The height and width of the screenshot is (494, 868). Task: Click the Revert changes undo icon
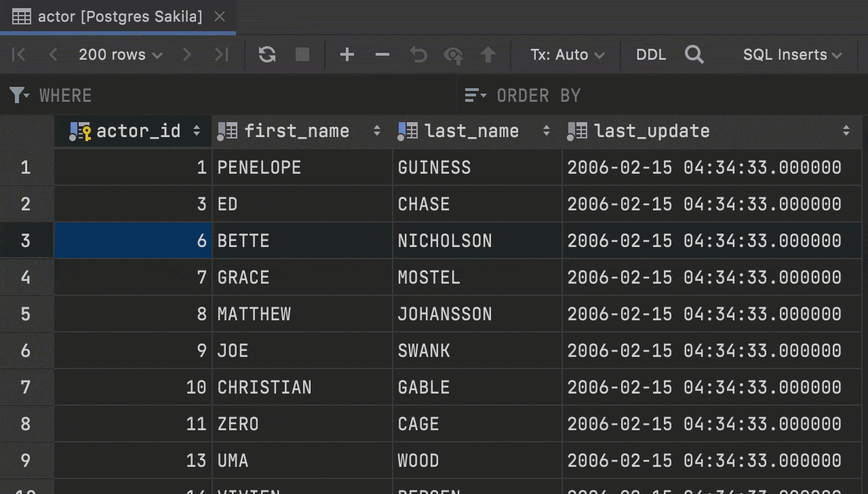pos(418,55)
